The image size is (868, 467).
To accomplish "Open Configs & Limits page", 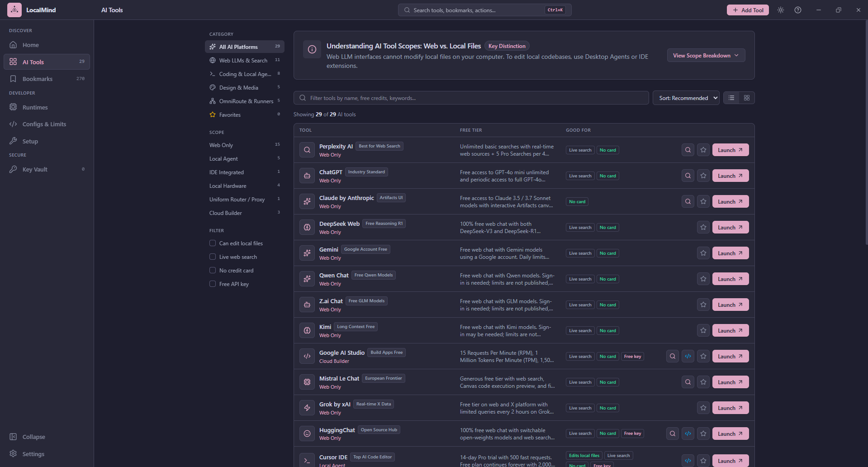I will click(47, 124).
